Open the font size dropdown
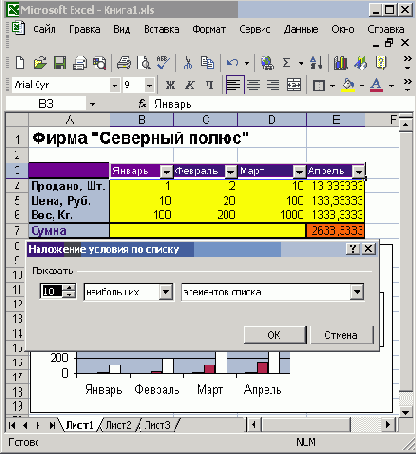 [x=149, y=86]
